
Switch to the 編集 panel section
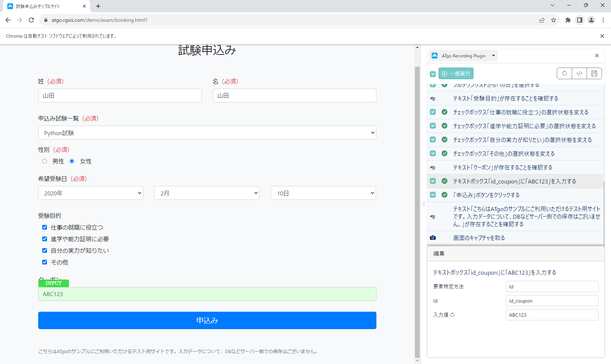coord(439,253)
